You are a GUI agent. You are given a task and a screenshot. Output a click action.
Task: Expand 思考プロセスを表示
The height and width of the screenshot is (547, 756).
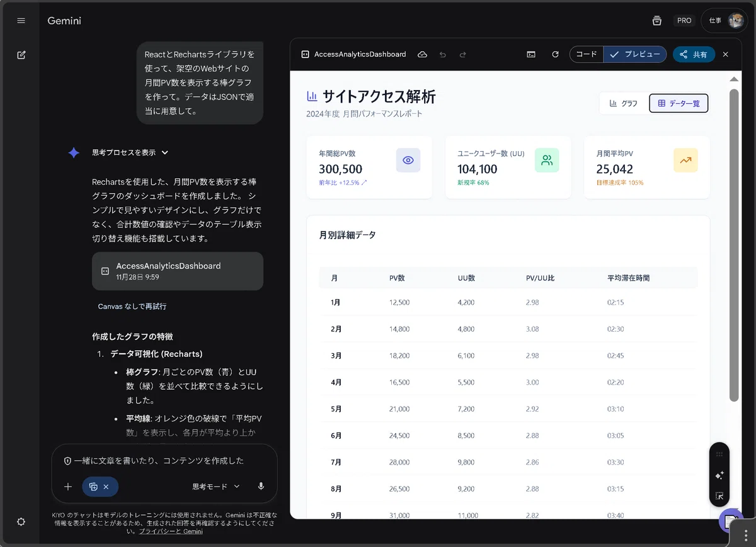pyautogui.click(x=130, y=152)
